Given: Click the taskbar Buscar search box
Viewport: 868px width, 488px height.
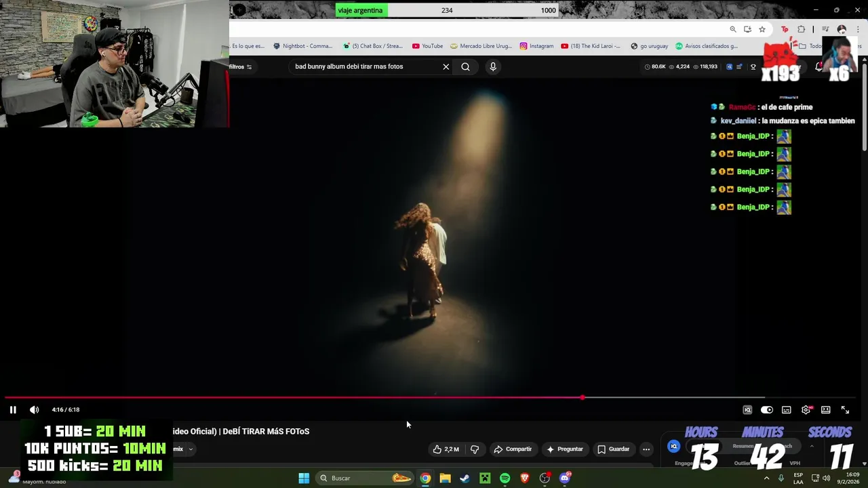Looking at the screenshot, I should point(366,478).
